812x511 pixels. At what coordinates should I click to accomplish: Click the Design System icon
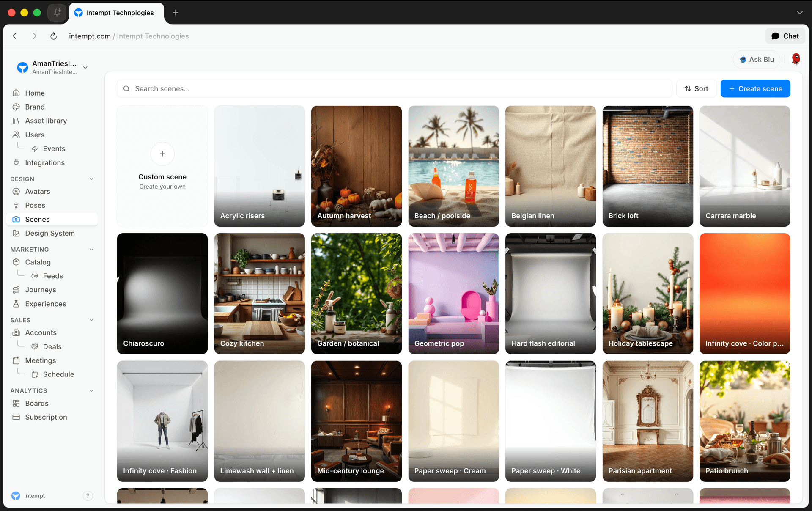tap(16, 234)
